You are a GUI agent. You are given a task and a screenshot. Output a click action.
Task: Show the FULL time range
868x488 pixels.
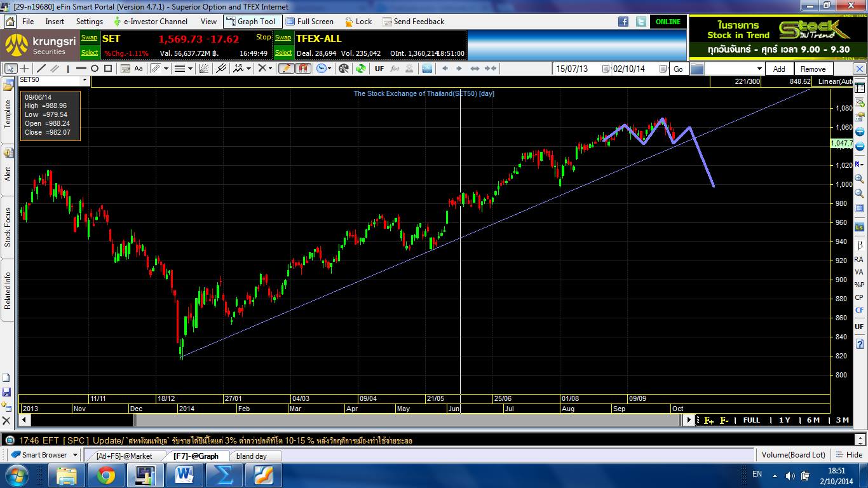click(751, 420)
